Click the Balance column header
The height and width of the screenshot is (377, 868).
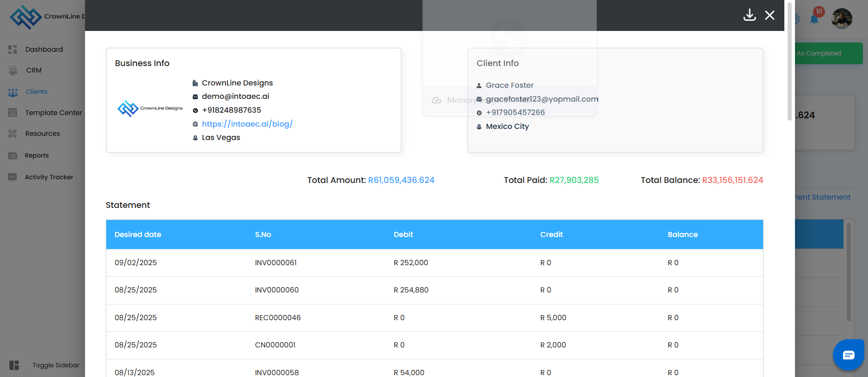click(x=682, y=235)
